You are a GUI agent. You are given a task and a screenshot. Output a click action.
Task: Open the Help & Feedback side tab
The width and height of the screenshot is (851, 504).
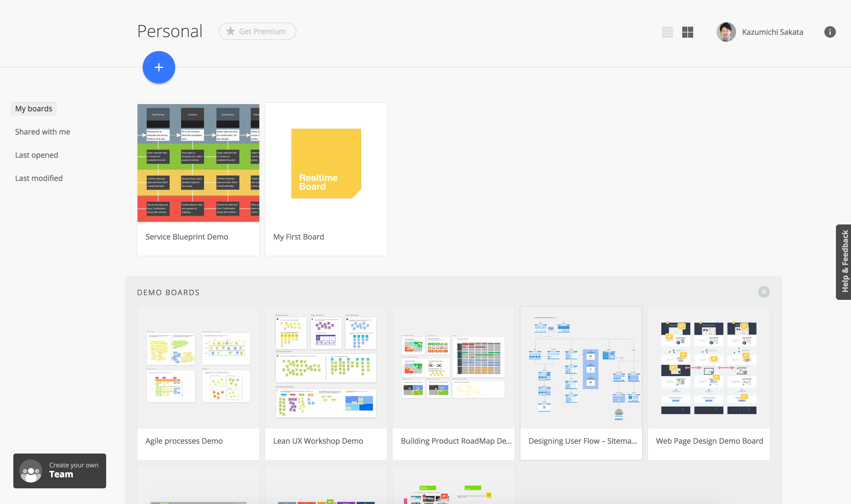(844, 262)
